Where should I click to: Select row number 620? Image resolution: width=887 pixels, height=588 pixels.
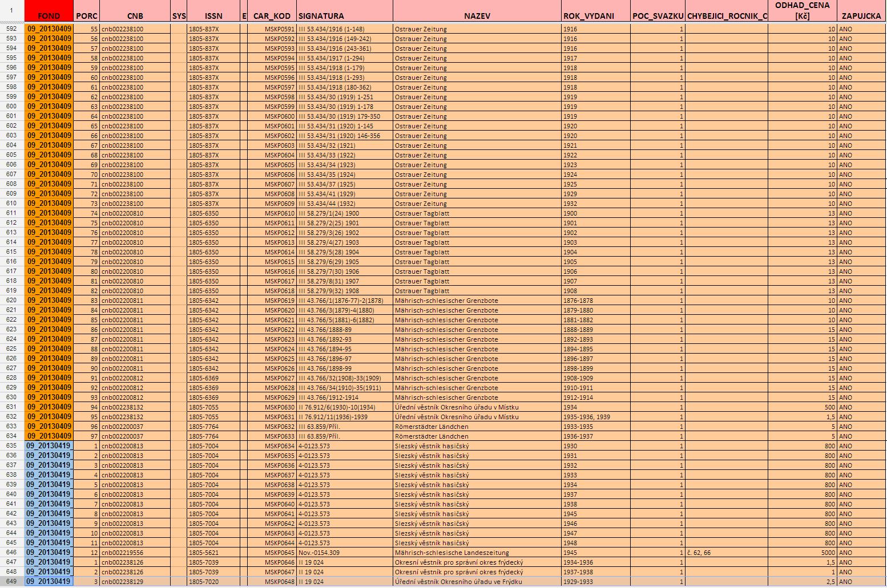[x=11, y=301]
